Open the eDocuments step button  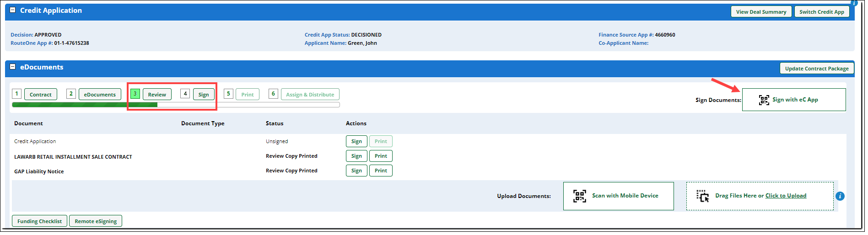[100, 95]
